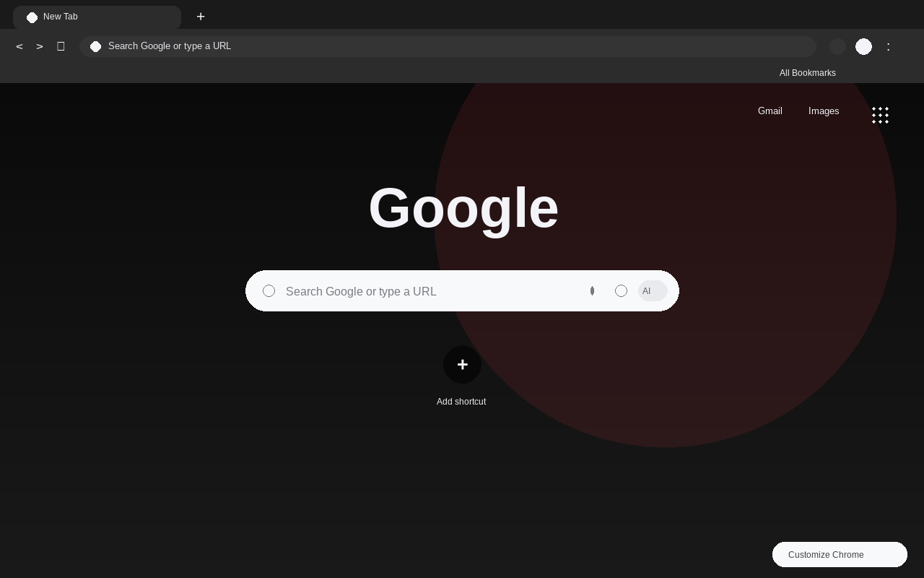This screenshot has width=924, height=578.
Task: Go back with the back arrow
Action: click(19, 46)
